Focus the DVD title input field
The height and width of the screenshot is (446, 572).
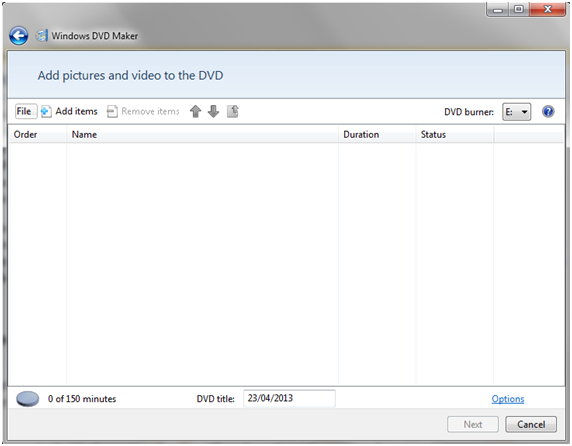point(289,398)
